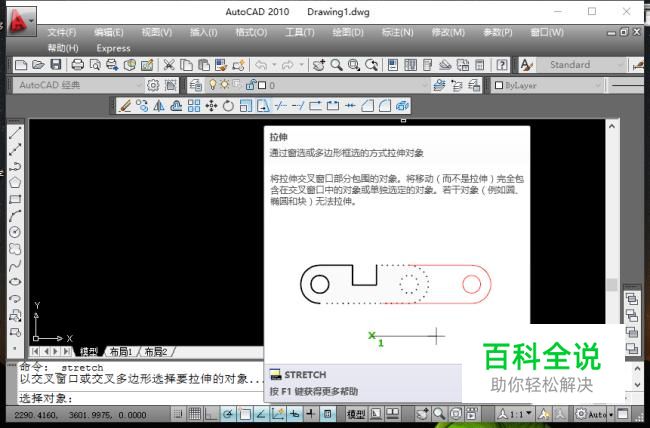The width and height of the screenshot is (650, 428).
Task: Open the Auto workspace switching dropdown arrow
Action: point(611,414)
